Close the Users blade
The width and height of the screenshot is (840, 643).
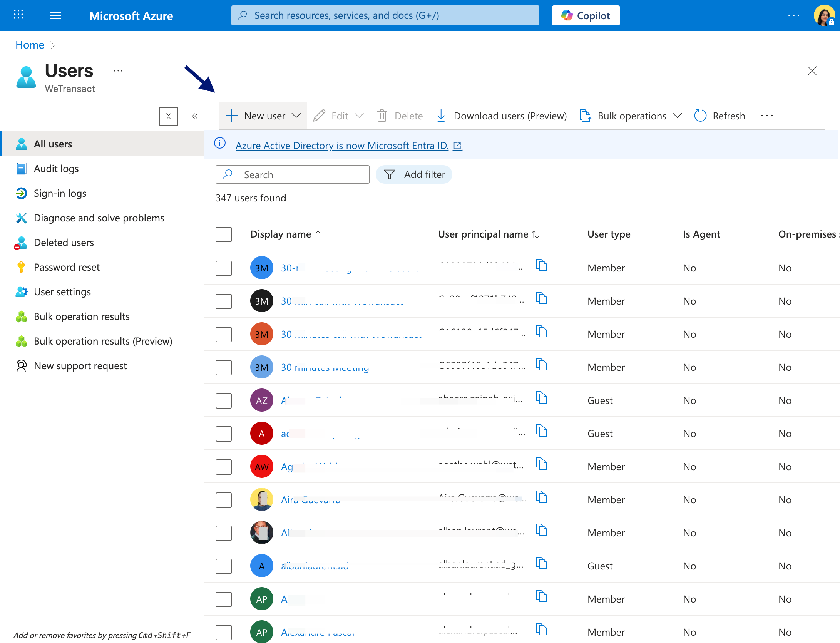point(812,71)
